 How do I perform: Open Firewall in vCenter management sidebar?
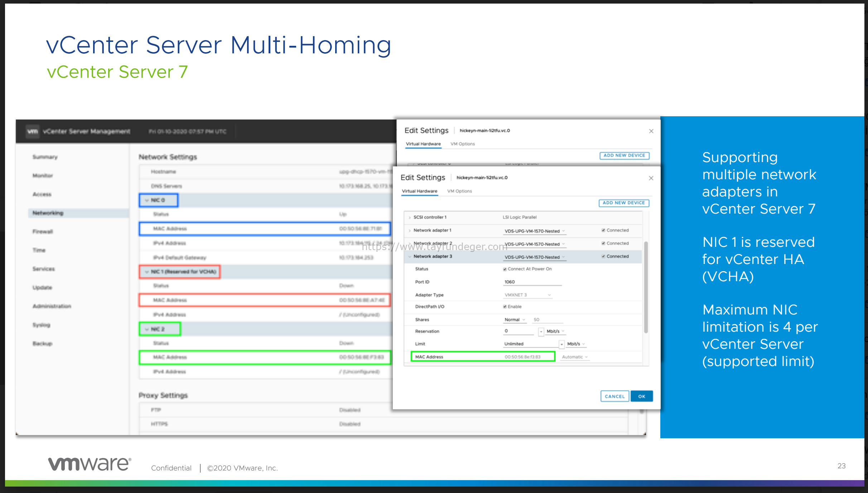click(x=43, y=231)
